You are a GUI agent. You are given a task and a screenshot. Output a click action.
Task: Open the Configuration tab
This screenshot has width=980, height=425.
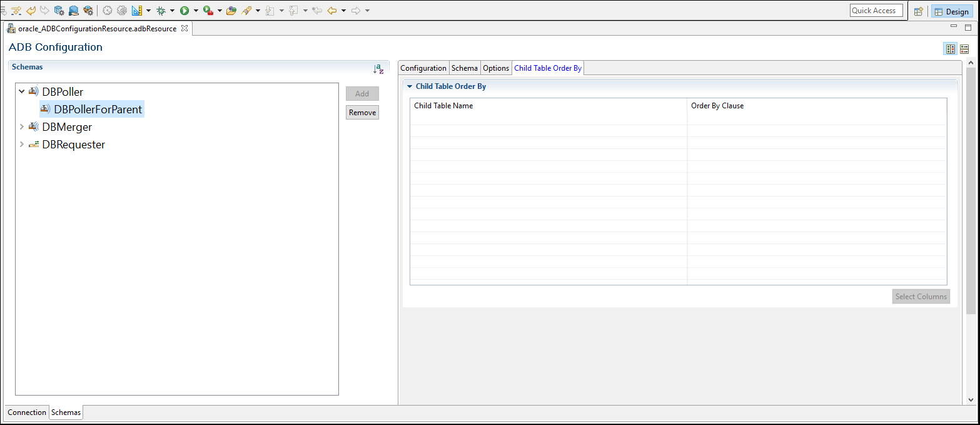pos(423,68)
